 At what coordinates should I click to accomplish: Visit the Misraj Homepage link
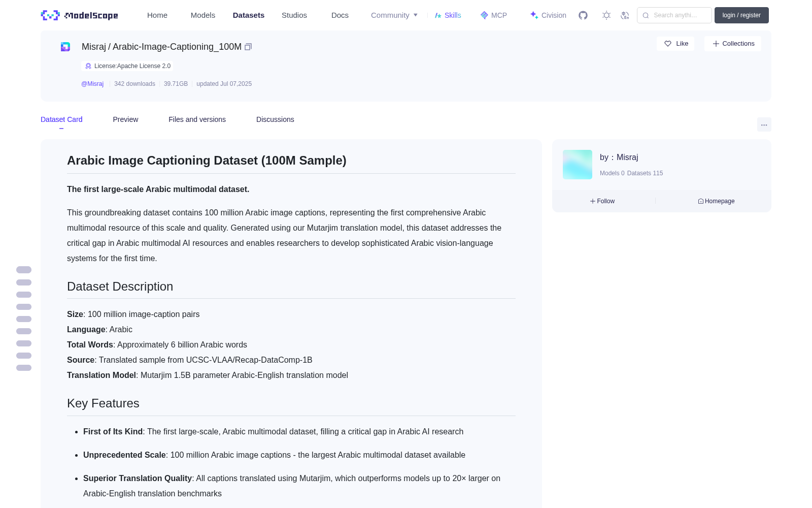(x=716, y=201)
